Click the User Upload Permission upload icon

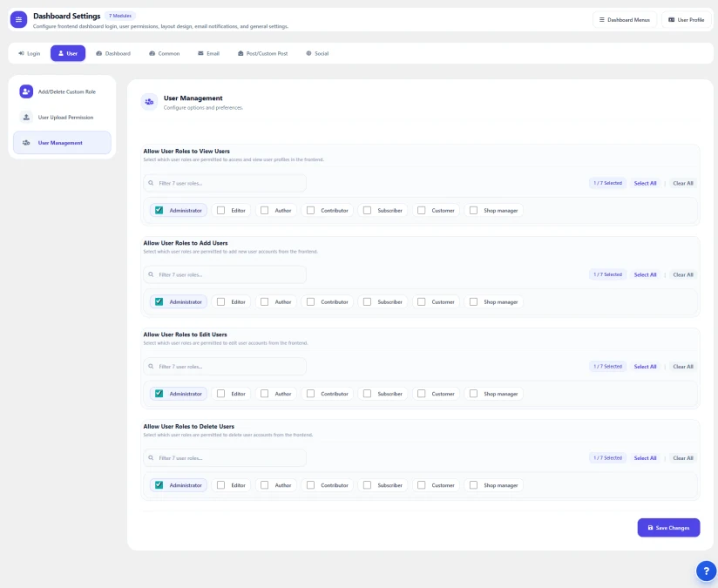26,118
